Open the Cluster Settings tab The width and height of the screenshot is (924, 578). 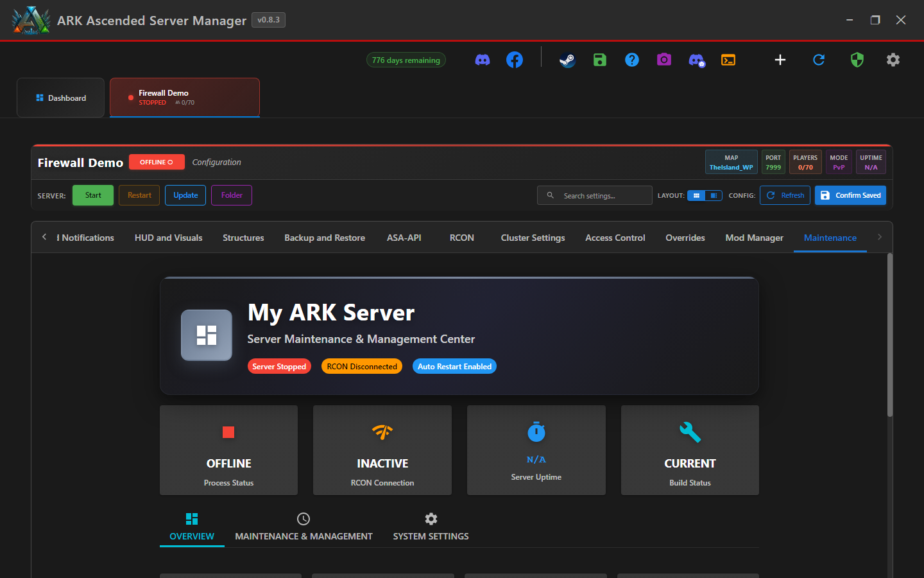pos(533,238)
